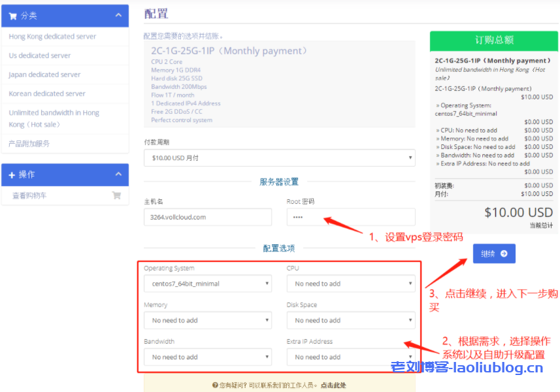
Task: Go to Korean dedicated server category
Action: [x=47, y=93]
